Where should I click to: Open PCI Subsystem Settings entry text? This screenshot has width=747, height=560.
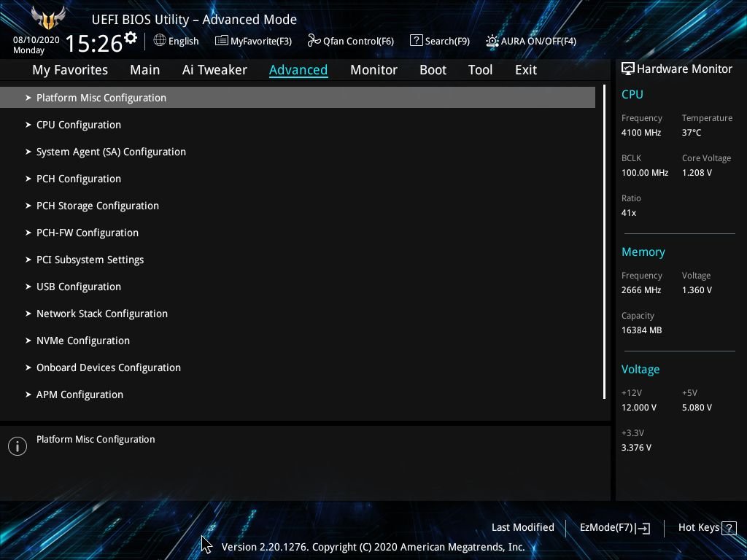click(90, 260)
